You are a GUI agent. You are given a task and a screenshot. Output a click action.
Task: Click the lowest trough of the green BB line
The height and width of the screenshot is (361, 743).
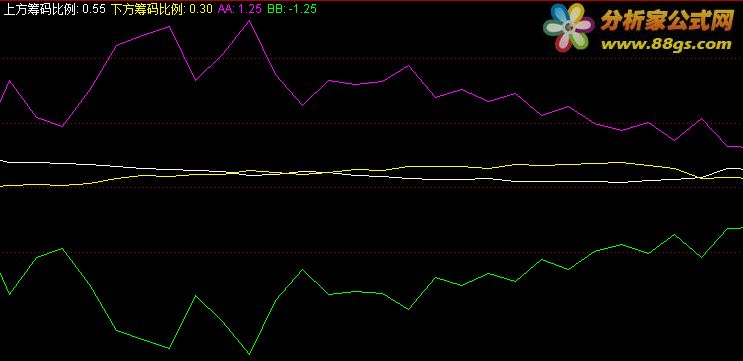(249, 353)
